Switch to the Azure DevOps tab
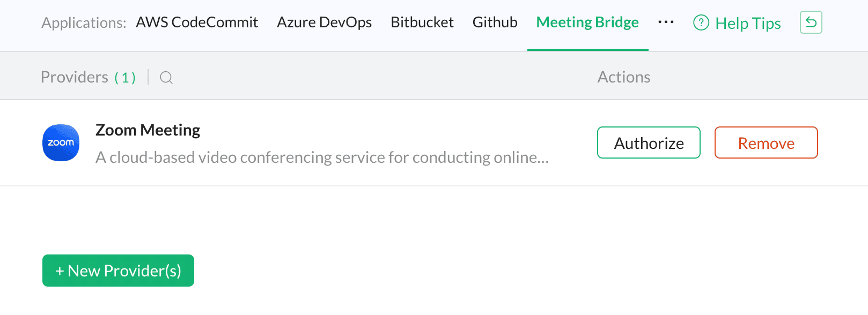The image size is (868, 315). click(x=325, y=22)
